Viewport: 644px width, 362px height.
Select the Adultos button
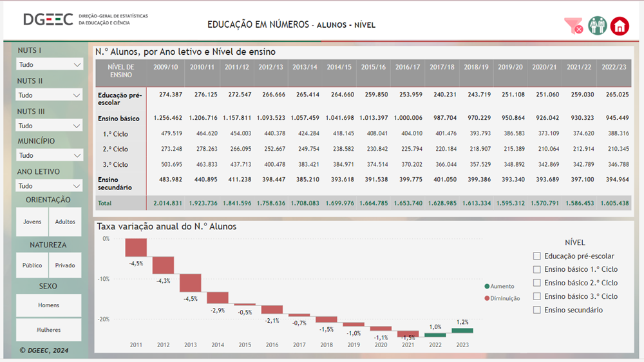(x=65, y=222)
